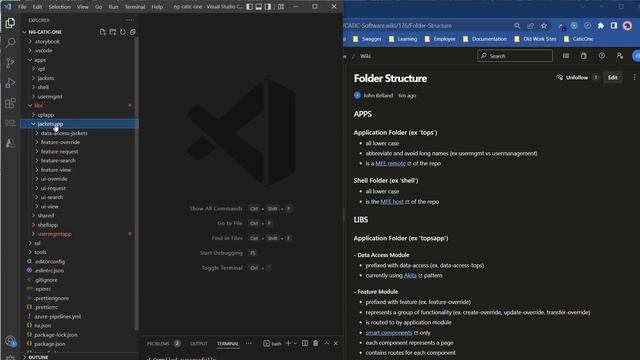Expand the tools folder
Screen dimensions: 640x360
coord(80,252)
